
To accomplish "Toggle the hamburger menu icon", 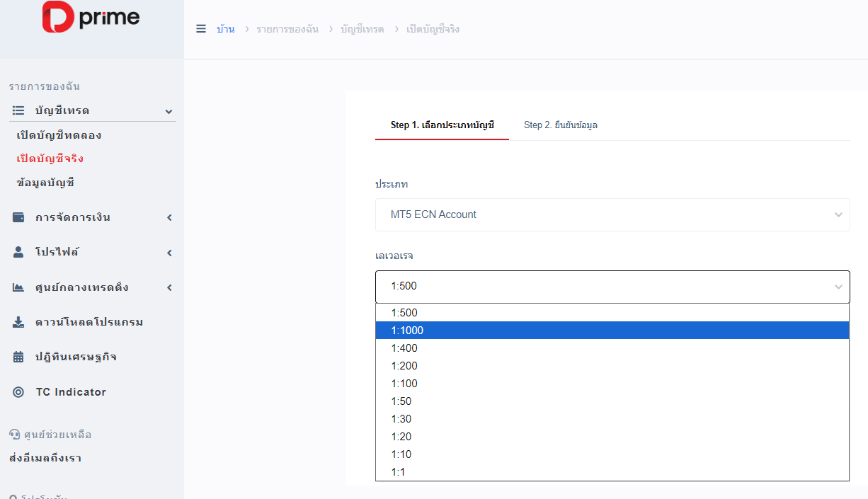I will click(201, 29).
